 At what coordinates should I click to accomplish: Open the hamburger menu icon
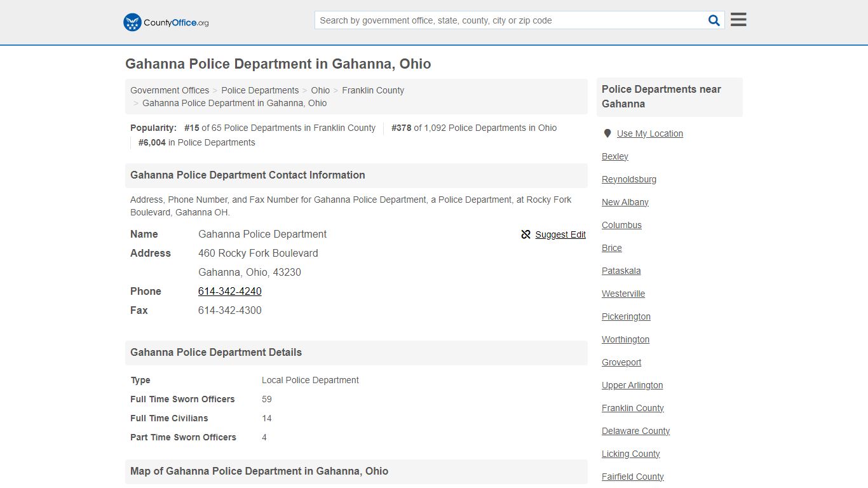click(738, 20)
